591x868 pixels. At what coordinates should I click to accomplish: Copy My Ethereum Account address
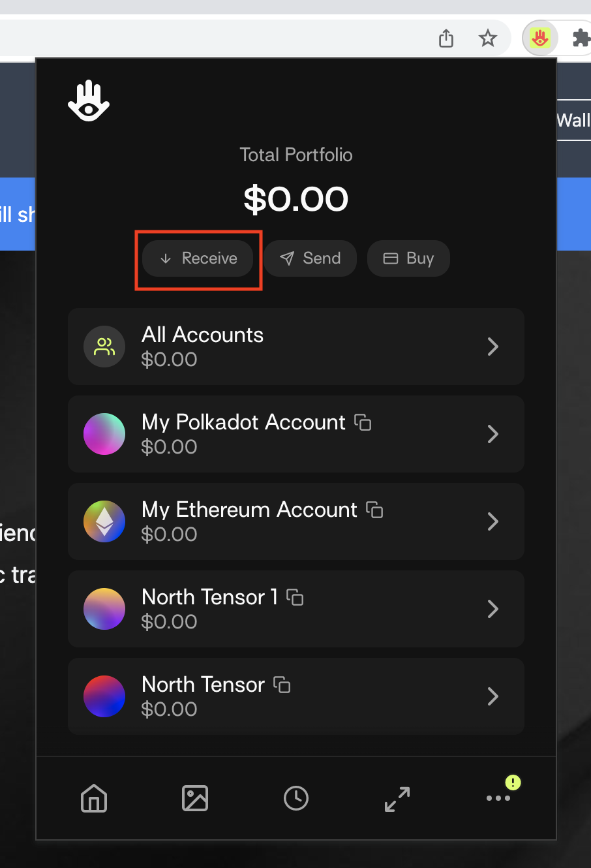(x=374, y=510)
